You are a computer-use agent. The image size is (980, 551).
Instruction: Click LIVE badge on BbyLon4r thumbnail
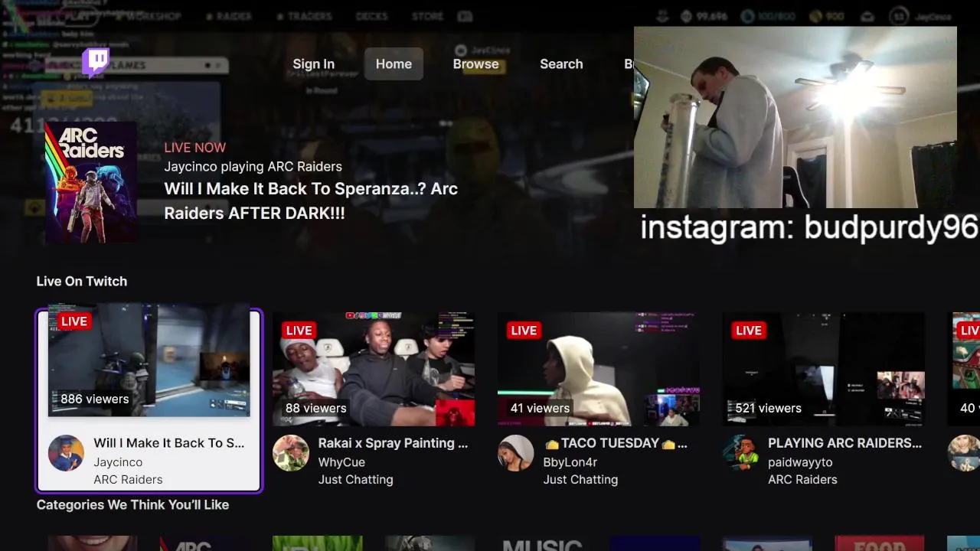[524, 331]
